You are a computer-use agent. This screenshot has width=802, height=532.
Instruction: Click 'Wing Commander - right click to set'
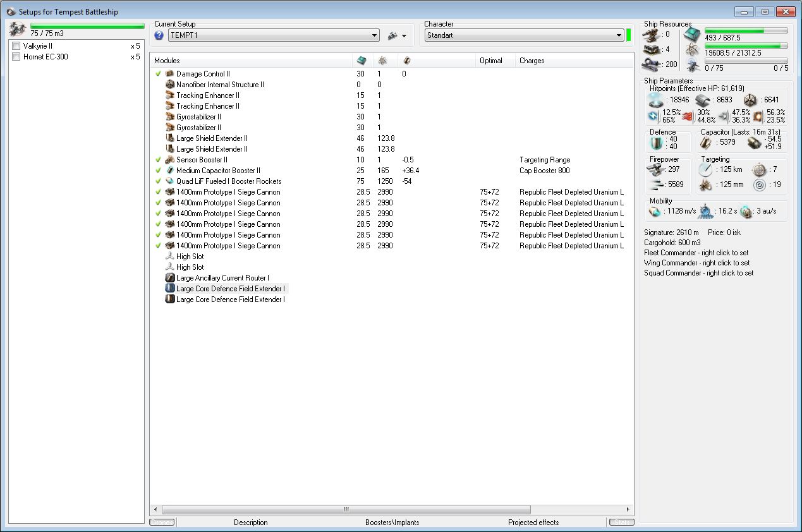tap(697, 263)
